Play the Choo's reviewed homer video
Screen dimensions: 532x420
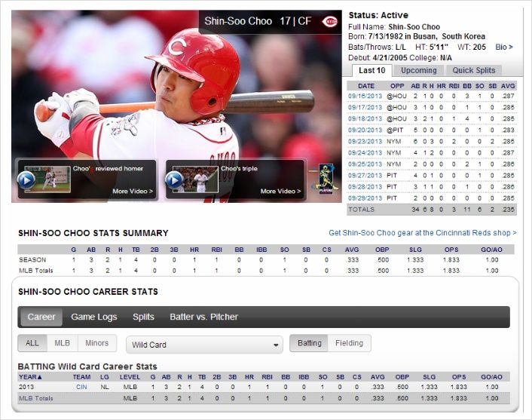pyautogui.click(x=26, y=179)
